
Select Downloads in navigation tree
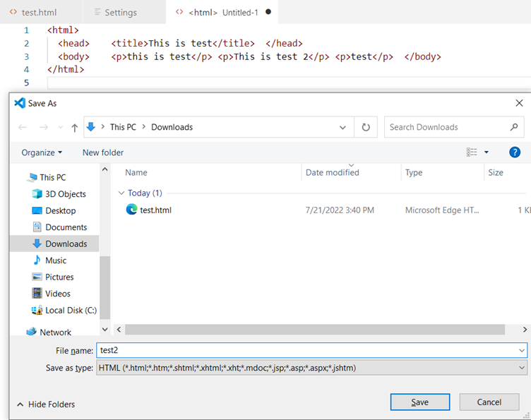[54, 244]
